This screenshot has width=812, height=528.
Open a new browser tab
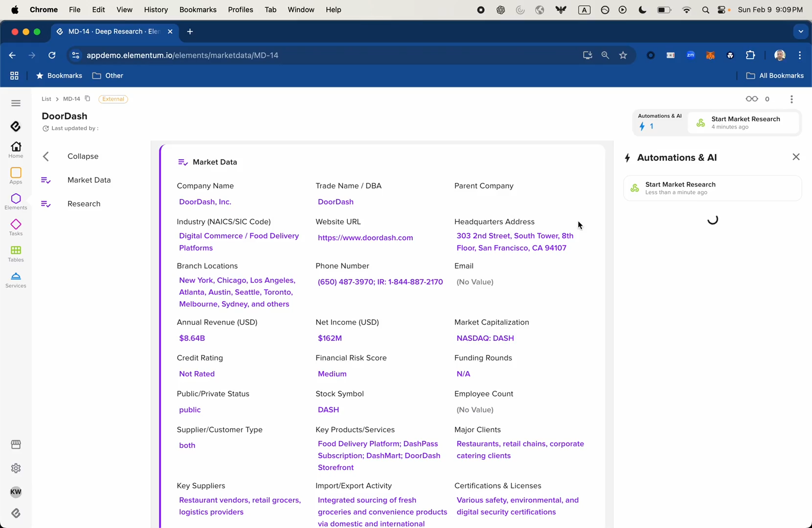(x=190, y=32)
